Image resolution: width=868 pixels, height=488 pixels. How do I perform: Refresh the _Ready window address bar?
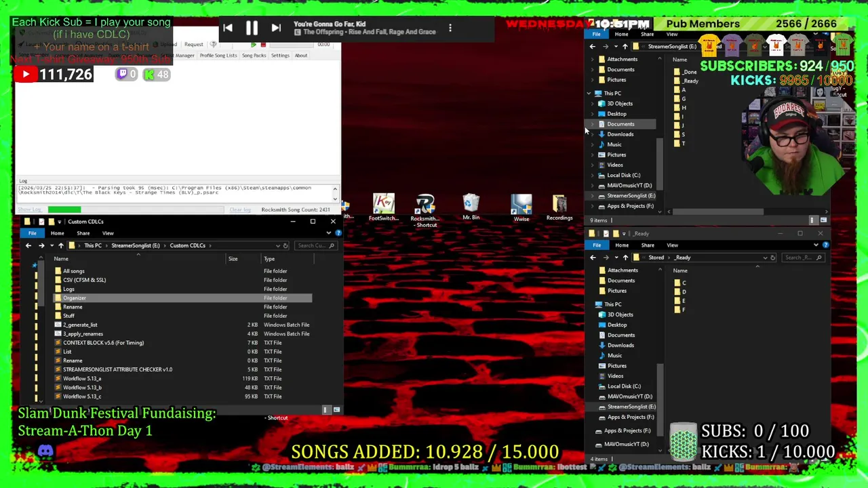coord(772,258)
